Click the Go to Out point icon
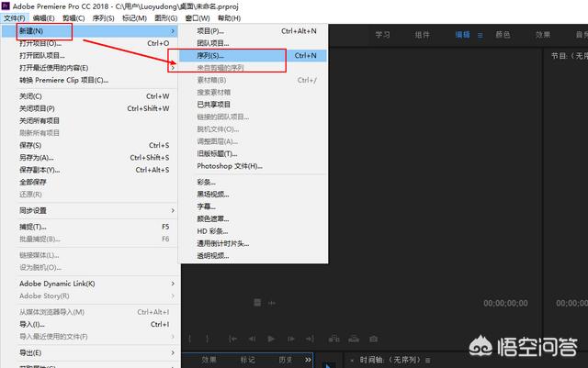The height and width of the screenshot is (368, 588). click(x=310, y=339)
